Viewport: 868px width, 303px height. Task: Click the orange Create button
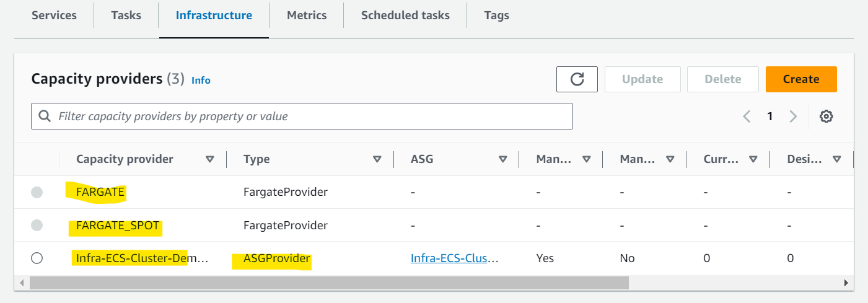pyautogui.click(x=801, y=79)
